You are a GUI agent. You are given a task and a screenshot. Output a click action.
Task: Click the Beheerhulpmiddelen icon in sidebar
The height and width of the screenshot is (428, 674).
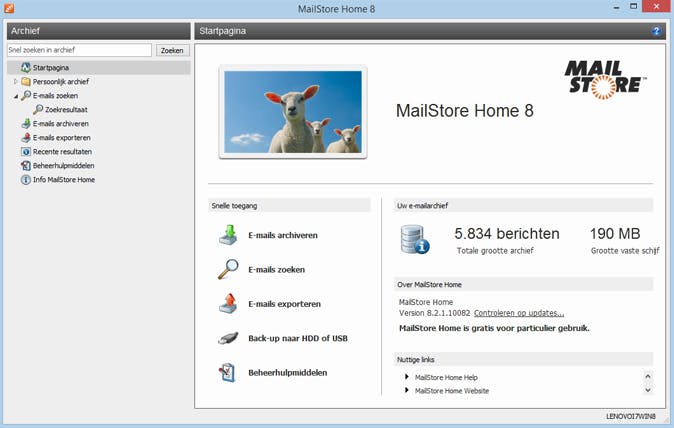point(26,165)
